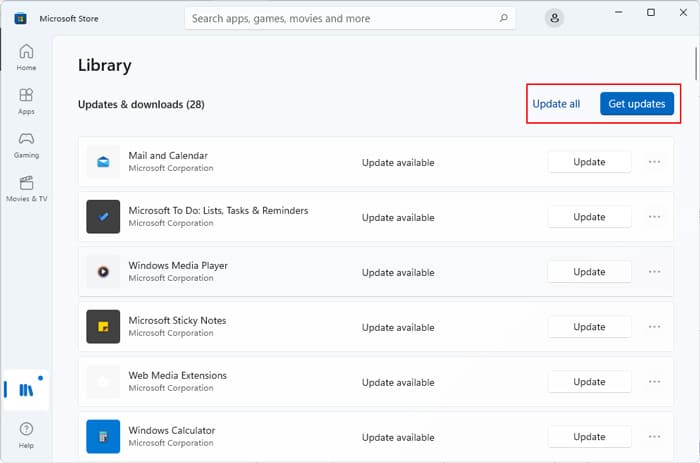
Task: Click the vertical scrollbar thumb
Action: [696, 63]
